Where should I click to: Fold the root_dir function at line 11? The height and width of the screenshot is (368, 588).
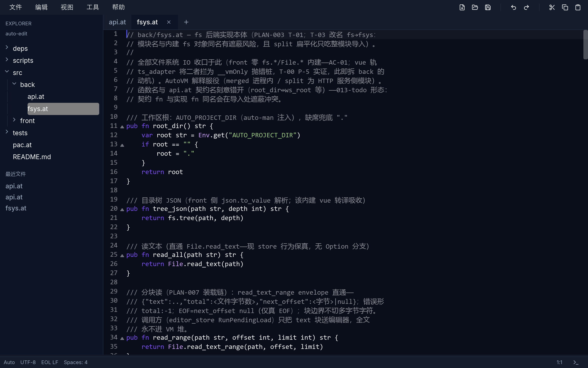(122, 126)
